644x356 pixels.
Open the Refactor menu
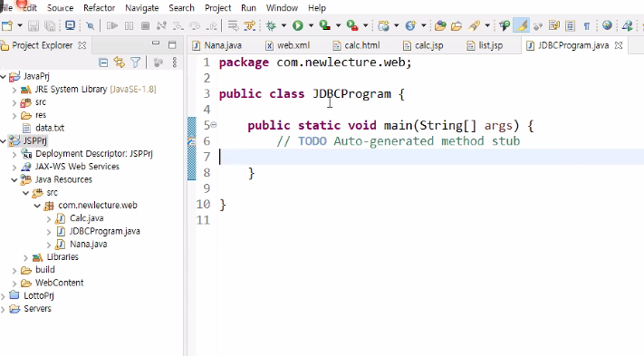pyautogui.click(x=99, y=8)
